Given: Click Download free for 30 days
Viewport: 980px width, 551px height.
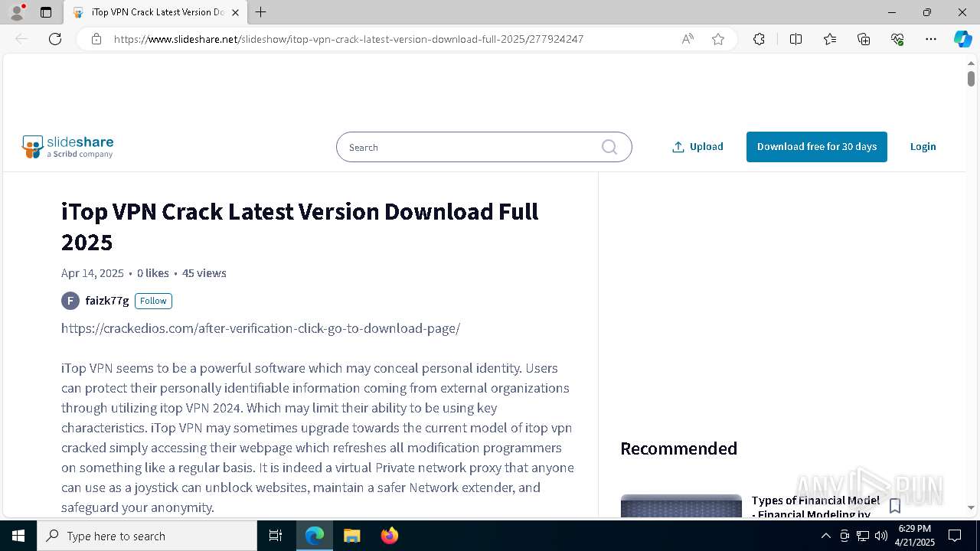Looking at the screenshot, I should pos(817,147).
